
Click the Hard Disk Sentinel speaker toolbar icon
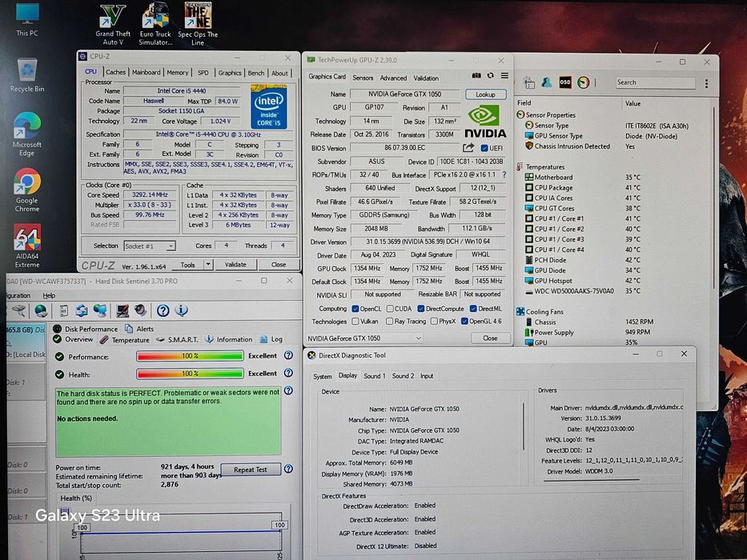tap(141, 310)
